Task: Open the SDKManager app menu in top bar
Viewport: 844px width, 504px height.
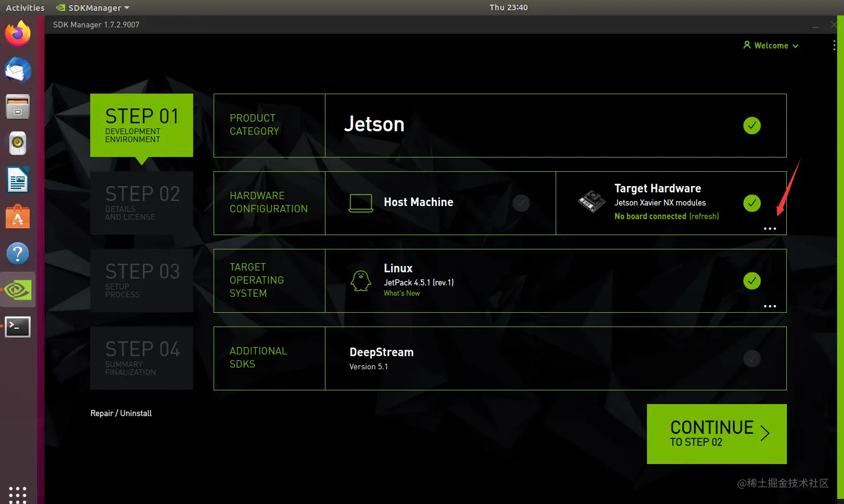Action: coord(93,8)
